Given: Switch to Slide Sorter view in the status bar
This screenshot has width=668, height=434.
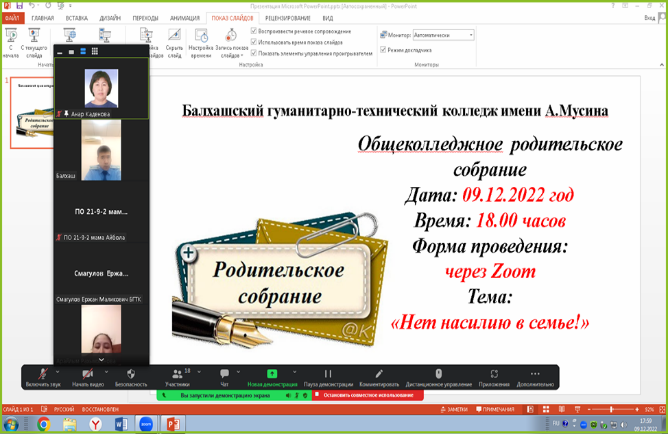Looking at the screenshot, I should (546, 409).
